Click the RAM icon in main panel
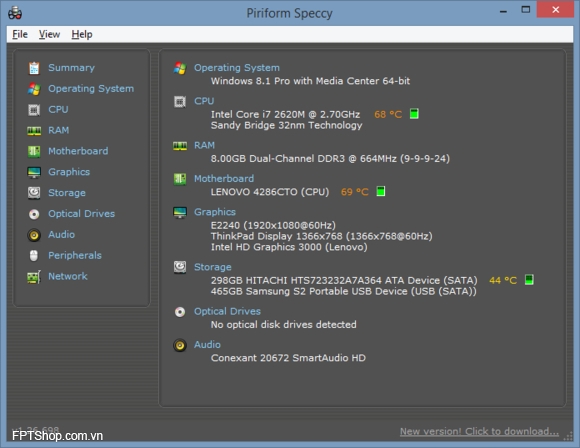Viewport: 580px width, 448px height. 180,146
